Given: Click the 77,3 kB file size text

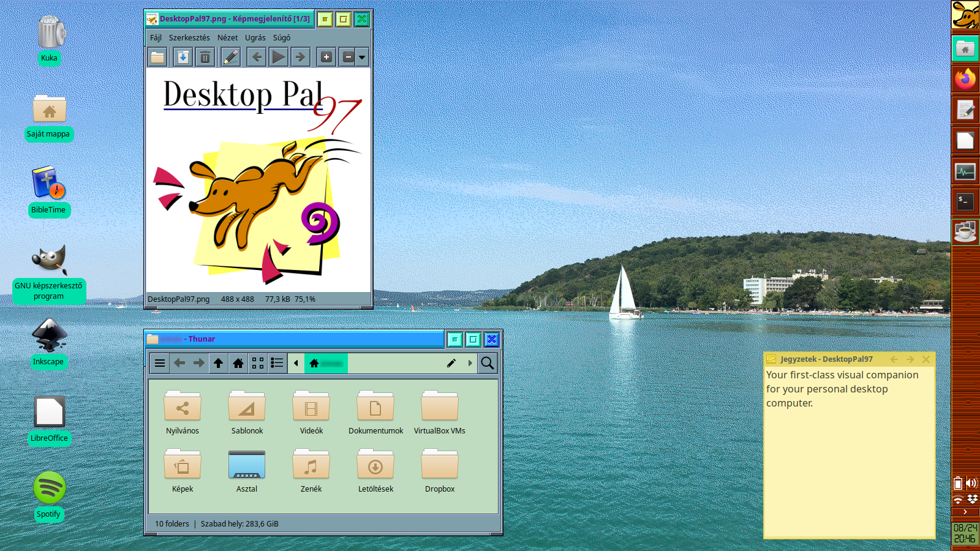Looking at the screenshot, I should [x=277, y=299].
